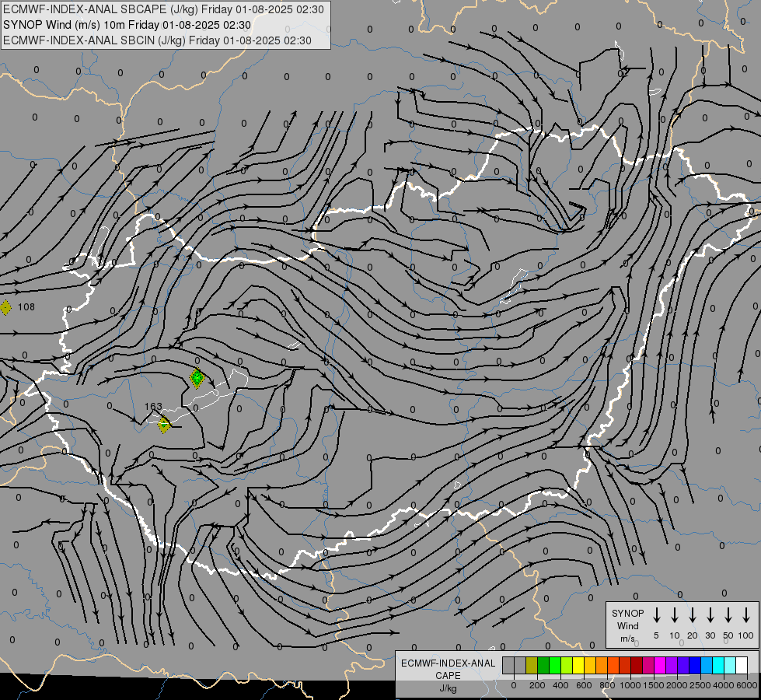Click the 4000 tick label in CAPE legend
This screenshot has width=761, height=700.
(x=723, y=685)
